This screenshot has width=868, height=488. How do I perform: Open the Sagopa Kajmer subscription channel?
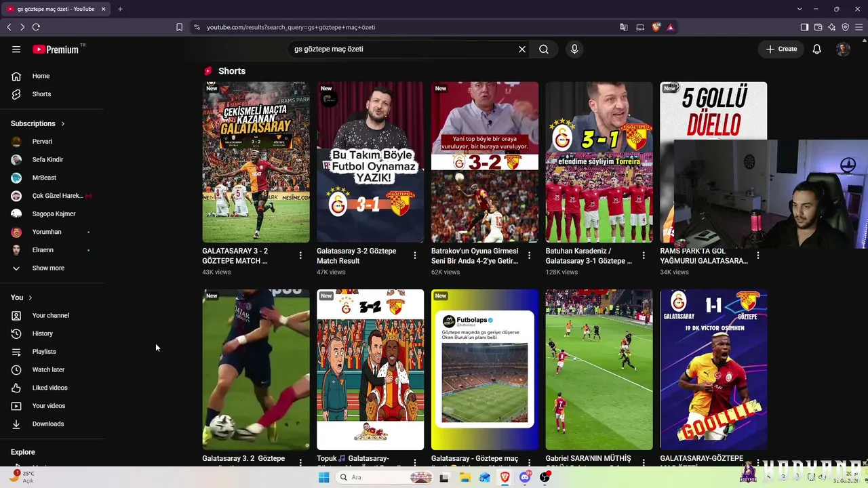tap(52, 213)
